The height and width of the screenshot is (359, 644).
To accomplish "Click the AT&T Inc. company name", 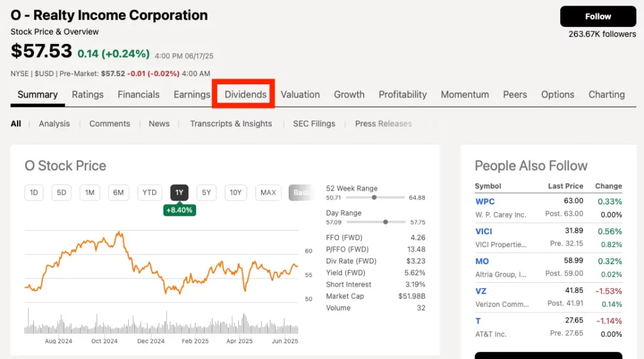I will (491, 334).
